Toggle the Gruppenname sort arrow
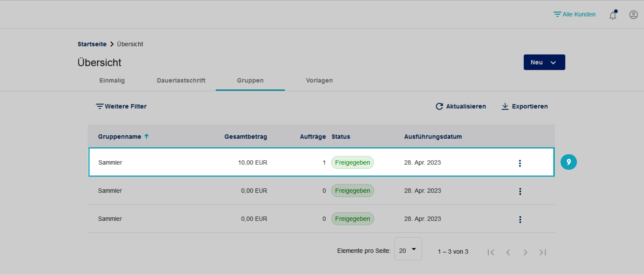Viewport: 644px width, 275px height. point(146,136)
